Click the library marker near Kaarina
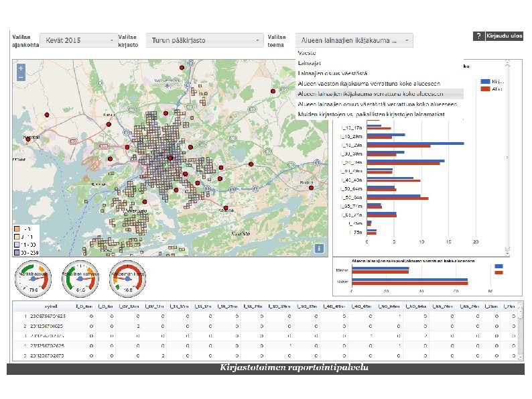 226,208
